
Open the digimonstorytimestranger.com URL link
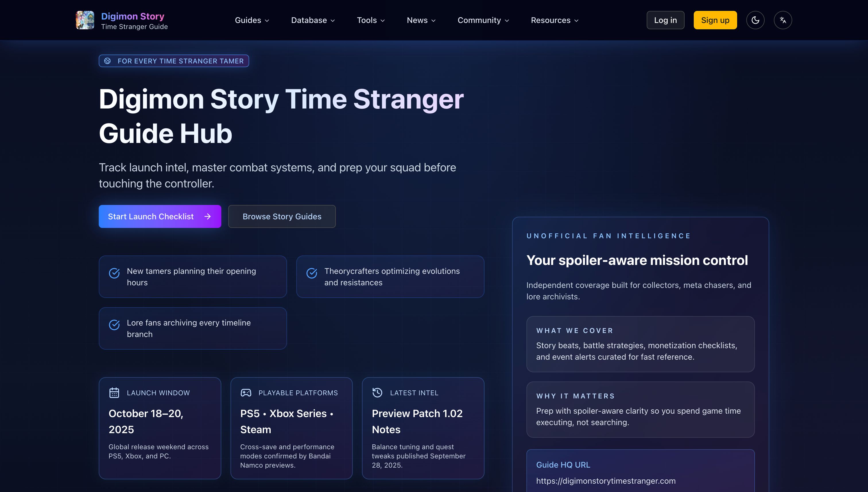[x=605, y=481]
